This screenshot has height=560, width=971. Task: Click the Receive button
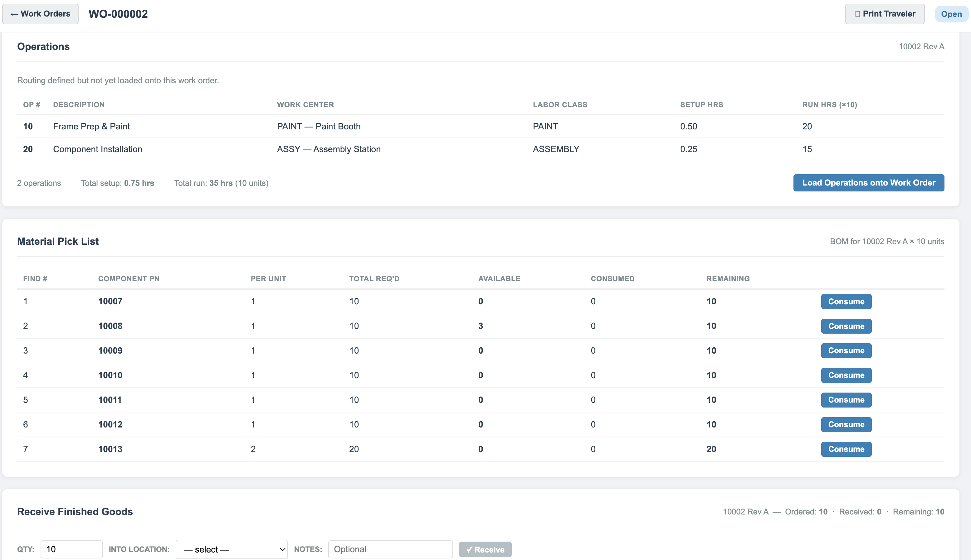[485, 550]
